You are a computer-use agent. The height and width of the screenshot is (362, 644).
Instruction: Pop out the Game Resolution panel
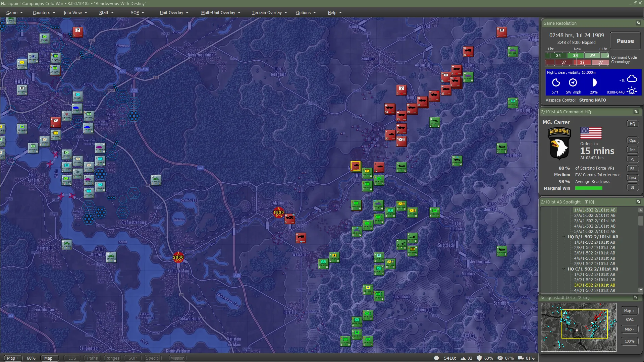click(x=638, y=23)
